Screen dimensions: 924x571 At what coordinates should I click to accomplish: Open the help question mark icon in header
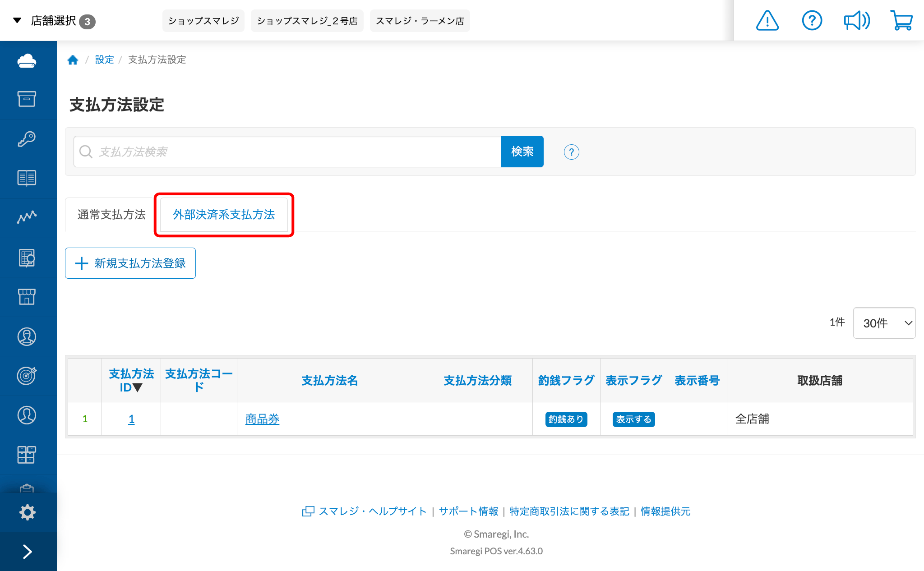tap(812, 21)
